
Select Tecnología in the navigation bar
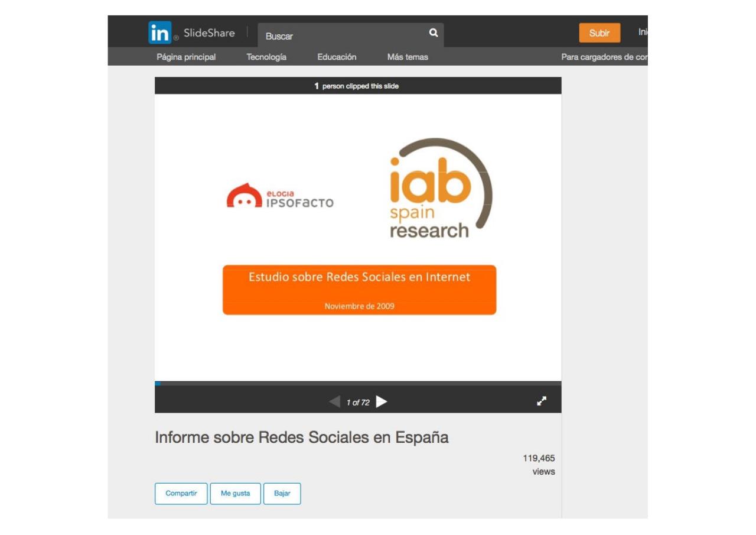(266, 57)
